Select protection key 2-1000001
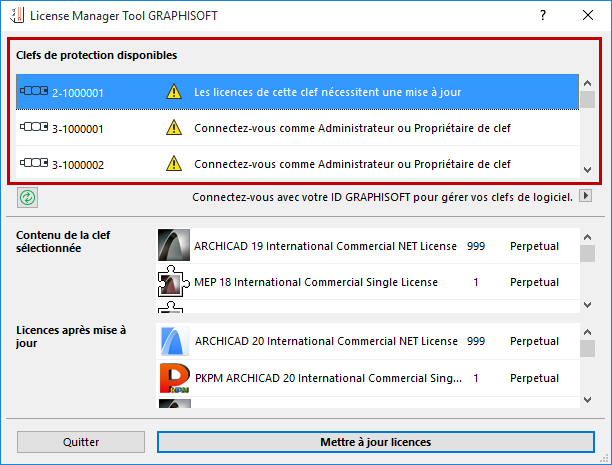The height and width of the screenshot is (465, 612). [297, 92]
